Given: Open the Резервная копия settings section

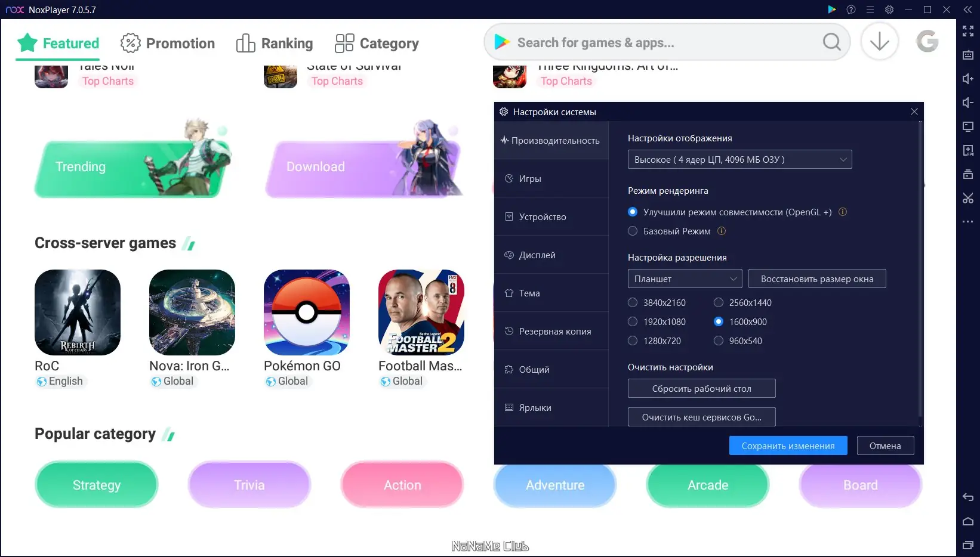Looking at the screenshot, I should [551, 331].
